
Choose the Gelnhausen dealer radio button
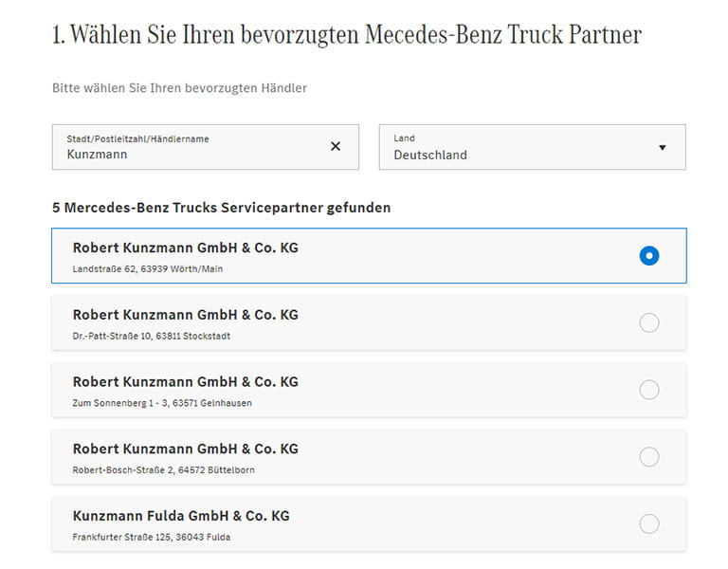click(649, 390)
